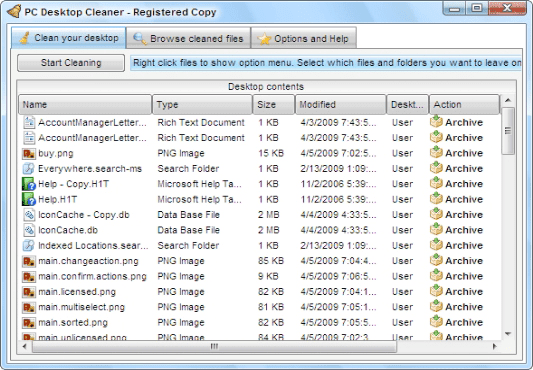Click the main.multiselect.png file icon
This screenshot has height=370, width=533.
29,307
